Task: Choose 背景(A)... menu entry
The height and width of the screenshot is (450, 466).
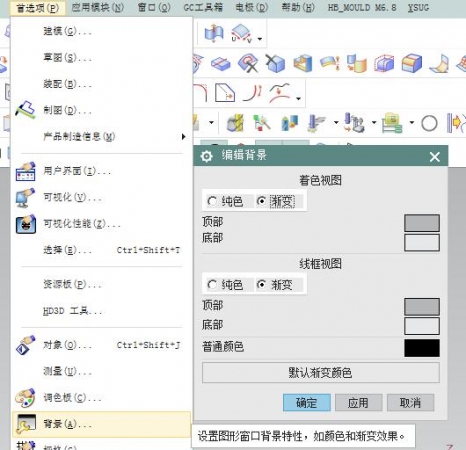Action: 102,424
